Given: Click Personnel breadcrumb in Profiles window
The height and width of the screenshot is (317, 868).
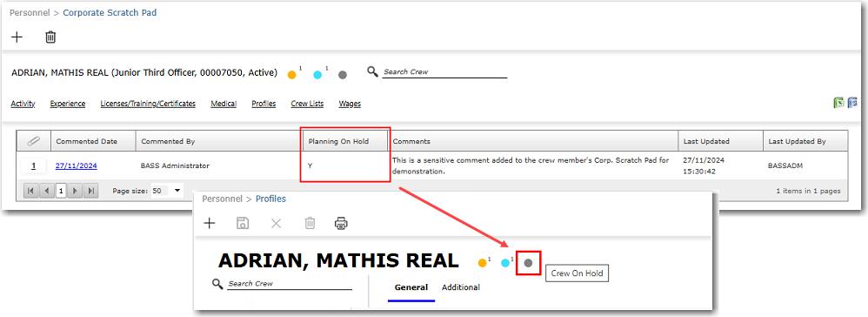Looking at the screenshot, I should 222,199.
